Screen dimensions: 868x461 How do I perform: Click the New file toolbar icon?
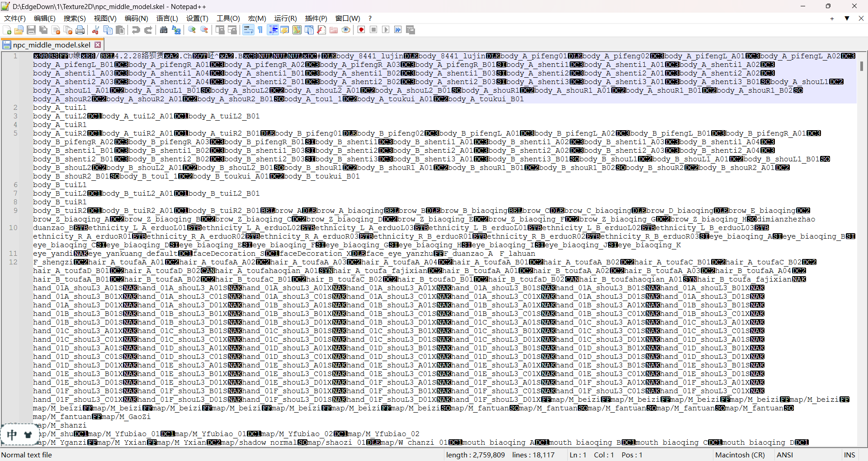click(7, 30)
